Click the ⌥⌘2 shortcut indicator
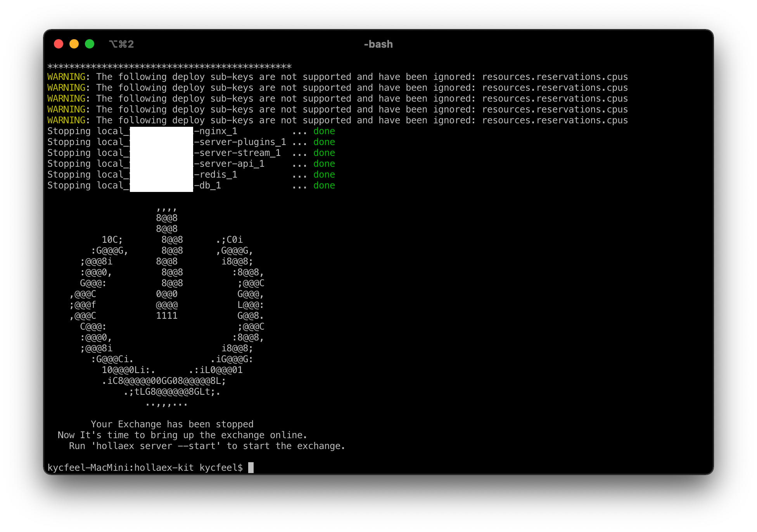 121,44
